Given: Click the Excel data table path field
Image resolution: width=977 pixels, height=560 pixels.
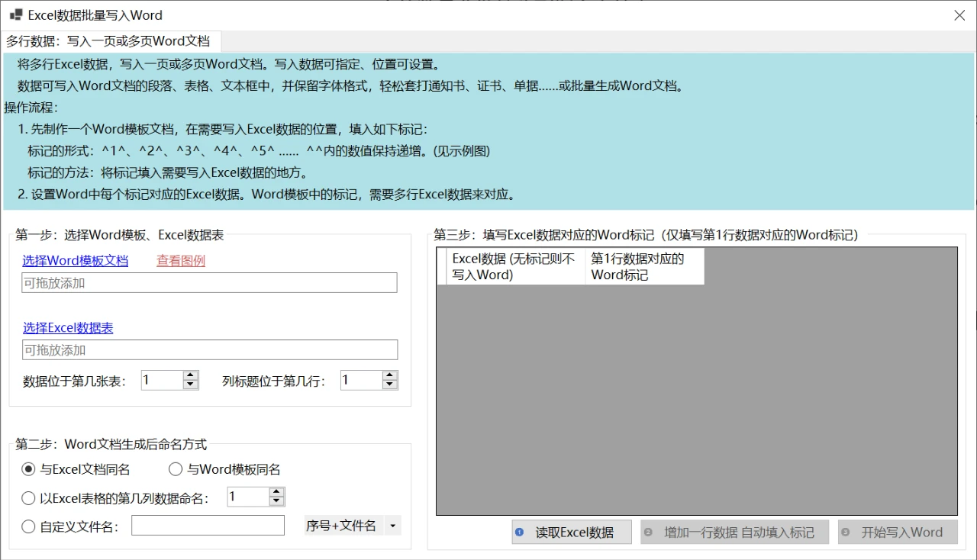Looking at the screenshot, I should click(209, 350).
